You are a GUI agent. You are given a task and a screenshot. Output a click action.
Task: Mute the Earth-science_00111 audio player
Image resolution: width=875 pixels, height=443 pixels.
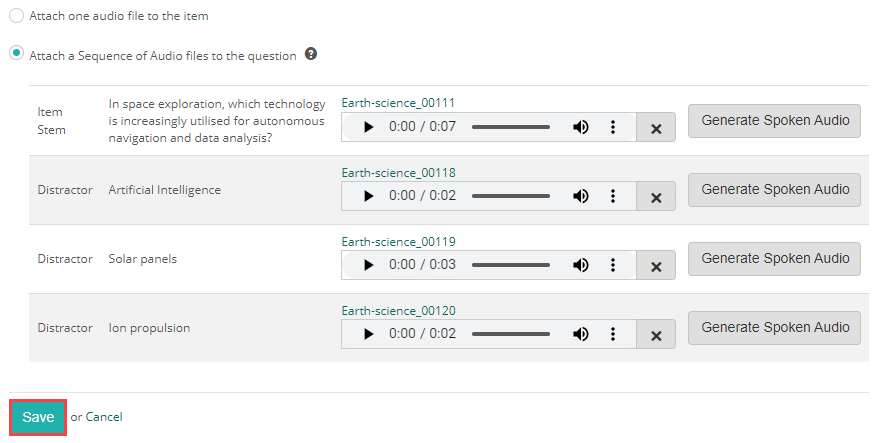[581, 128]
